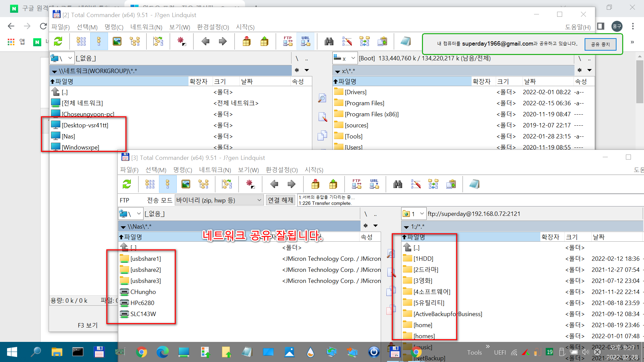This screenshot has height=362, width=644.
Task: Expand history arrow of 1:/*.* path
Action: [x=406, y=227]
